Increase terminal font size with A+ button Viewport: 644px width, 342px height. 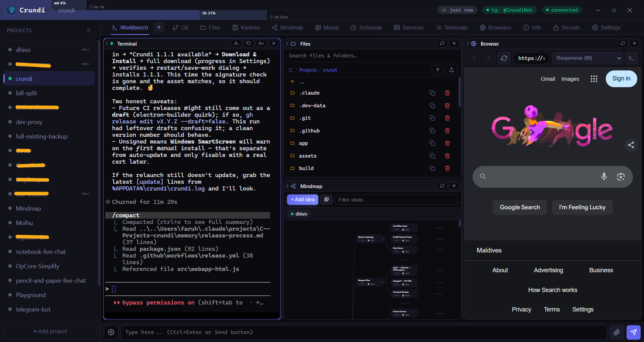pos(261,44)
